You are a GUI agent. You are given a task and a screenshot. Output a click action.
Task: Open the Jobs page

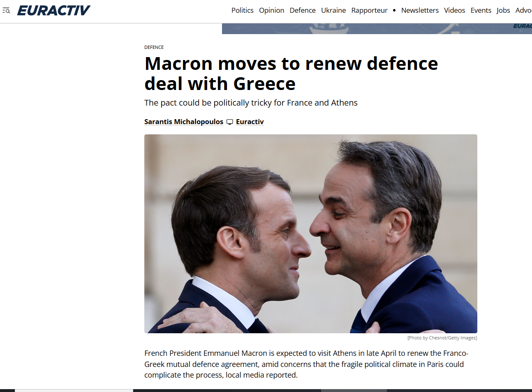point(503,10)
